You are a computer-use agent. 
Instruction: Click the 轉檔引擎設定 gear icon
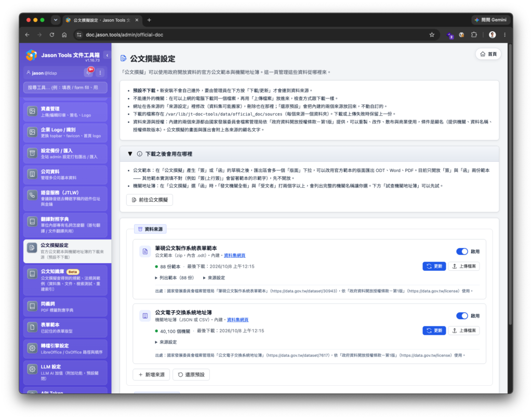[x=32, y=348]
